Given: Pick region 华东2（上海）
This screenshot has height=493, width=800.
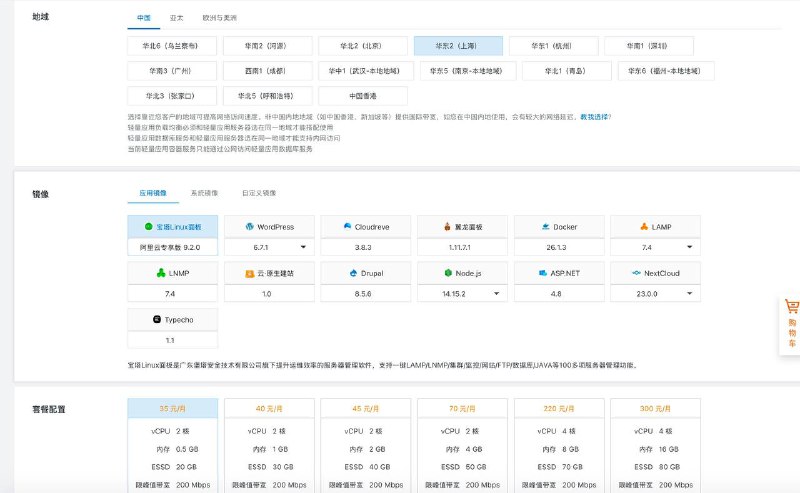Looking at the screenshot, I should tap(458, 46).
